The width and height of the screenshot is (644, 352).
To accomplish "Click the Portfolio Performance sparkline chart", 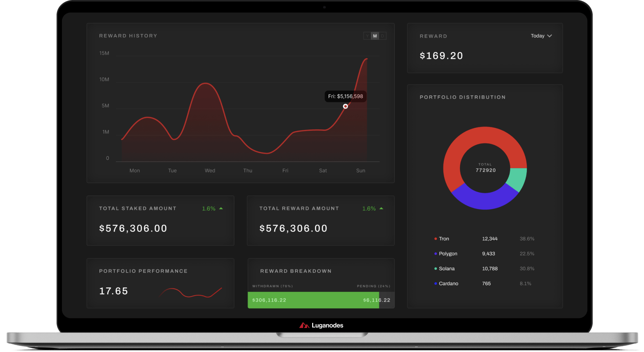I will click(x=191, y=292).
